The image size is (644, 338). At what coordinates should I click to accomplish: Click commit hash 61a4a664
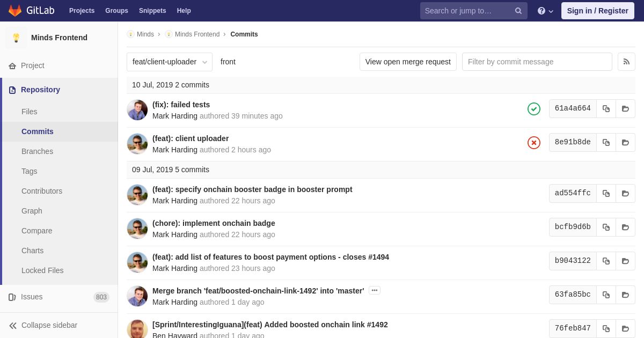pos(573,108)
